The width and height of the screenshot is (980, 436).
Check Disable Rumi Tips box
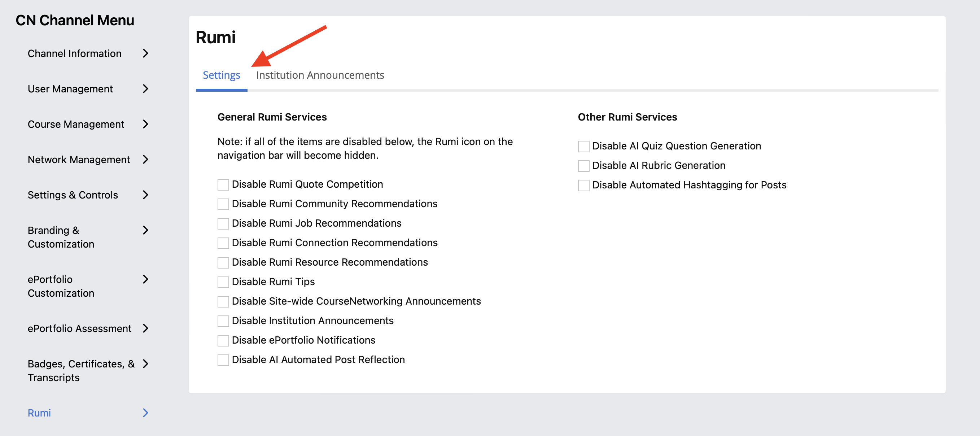pos(223,282)
